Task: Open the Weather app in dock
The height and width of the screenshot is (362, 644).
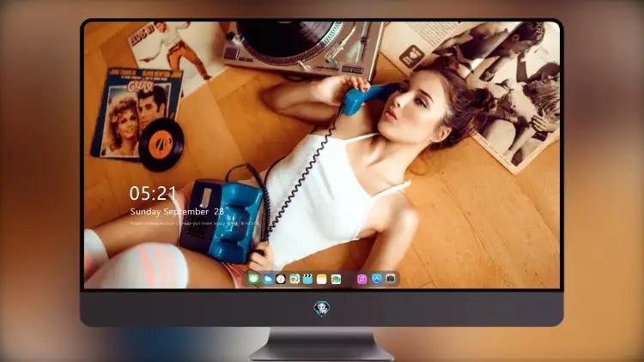Action: click(268, 279)
